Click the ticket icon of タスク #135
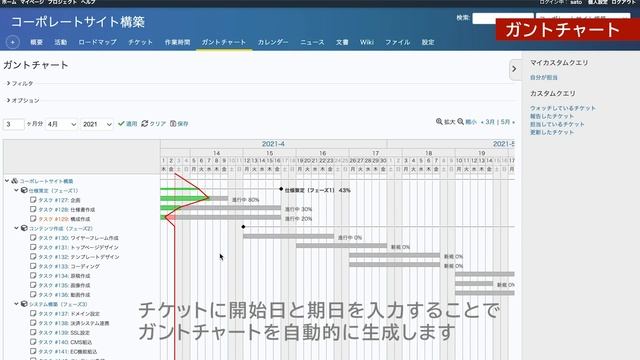Screen dimensions: 640x360 pos(33,285)
